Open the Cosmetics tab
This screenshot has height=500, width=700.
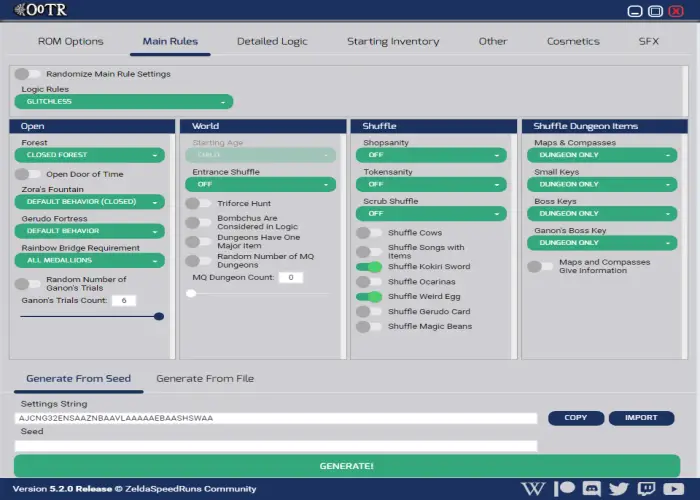pyautogui.click(x=573, y=42)
